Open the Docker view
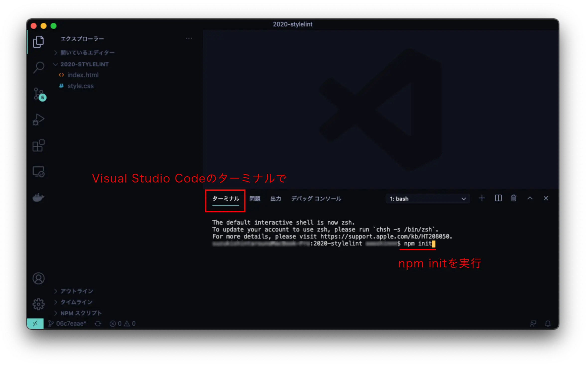 39,198
